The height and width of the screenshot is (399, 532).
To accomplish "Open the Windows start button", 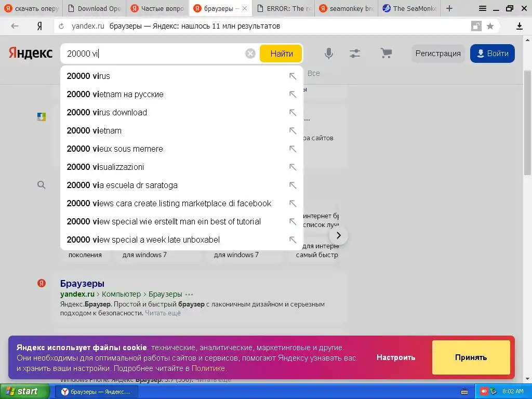I will [24, 392].
